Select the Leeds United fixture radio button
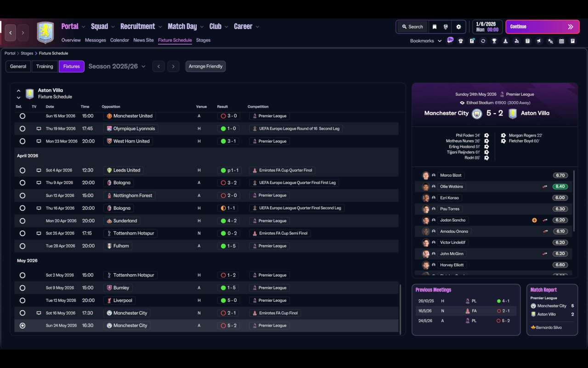 [x=23, y=170]
